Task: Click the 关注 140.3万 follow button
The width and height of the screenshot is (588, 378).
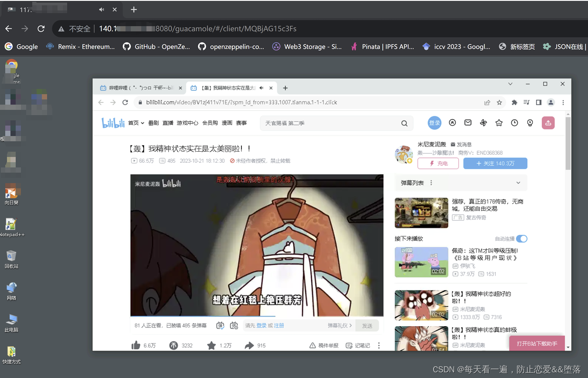Action: point(495,163)
